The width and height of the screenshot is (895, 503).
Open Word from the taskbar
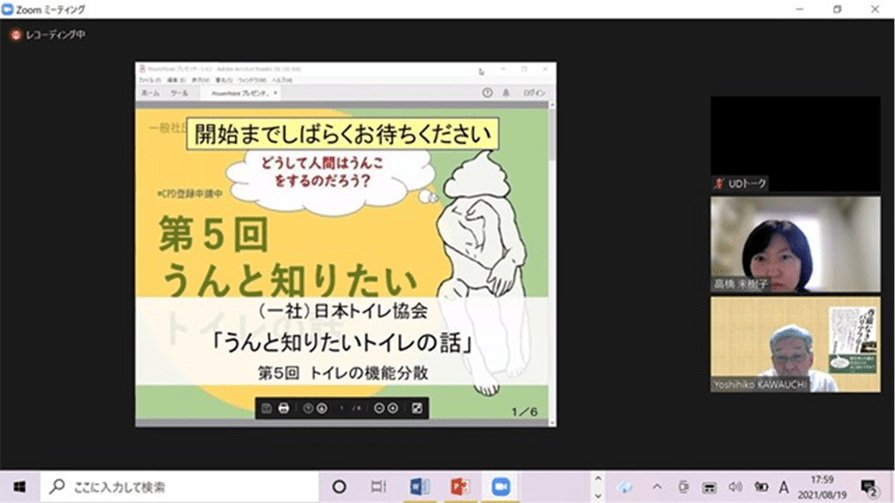[x=420, y=486]
